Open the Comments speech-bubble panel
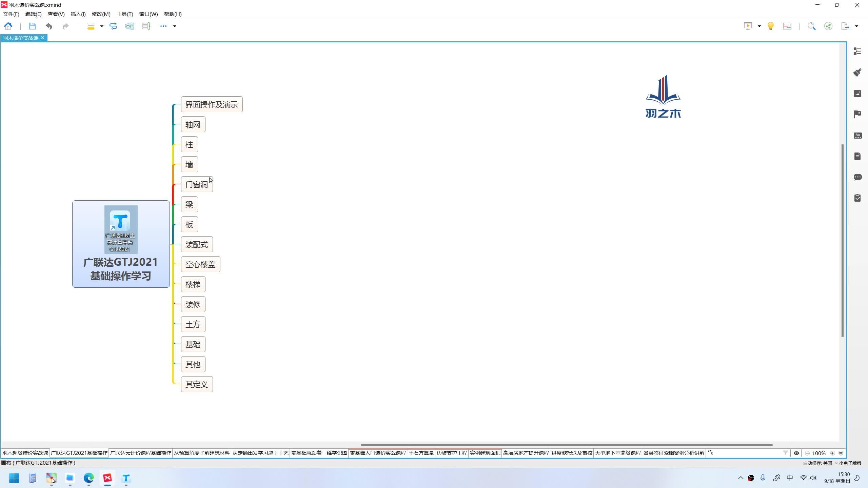 click(x=857, y=177)
